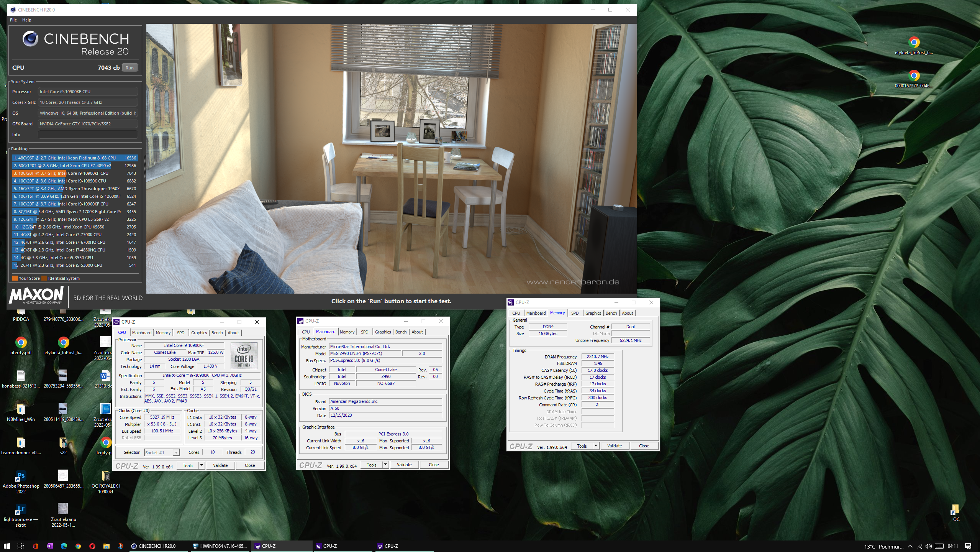Open the OC ROYALEK i 10900kf archive icon
Screen dimensions: 980x552
(x=106, y=481)
